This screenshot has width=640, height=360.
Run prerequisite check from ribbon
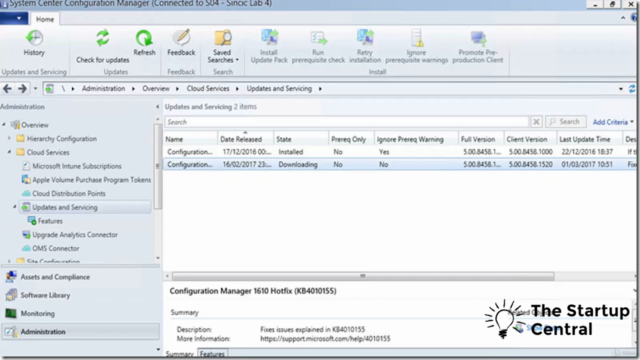(x=318, y=47)
